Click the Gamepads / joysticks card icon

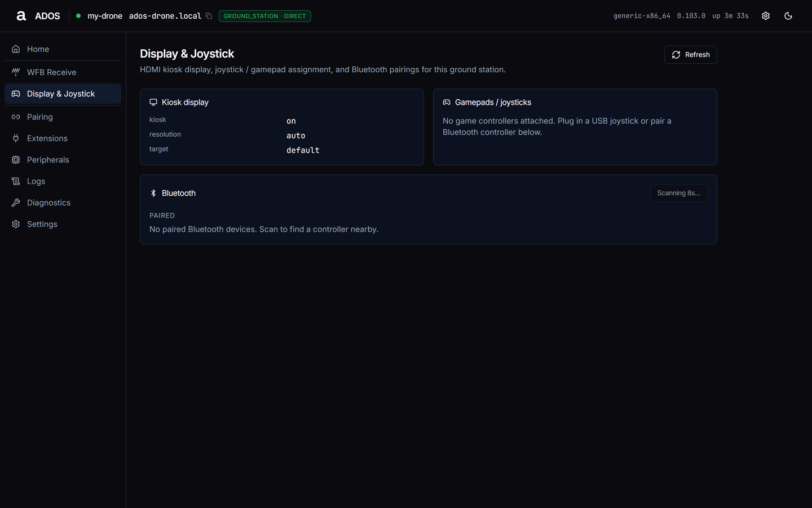point(447,102)
